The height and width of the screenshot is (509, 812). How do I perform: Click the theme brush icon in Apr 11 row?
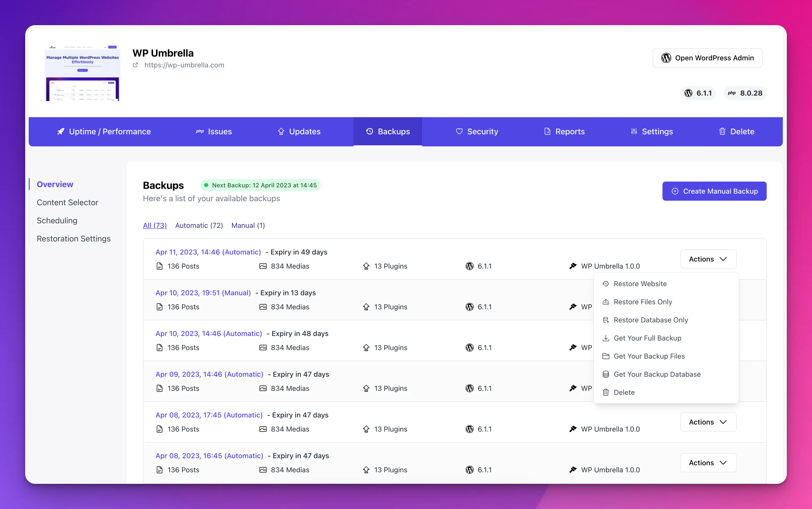(573, 266)
